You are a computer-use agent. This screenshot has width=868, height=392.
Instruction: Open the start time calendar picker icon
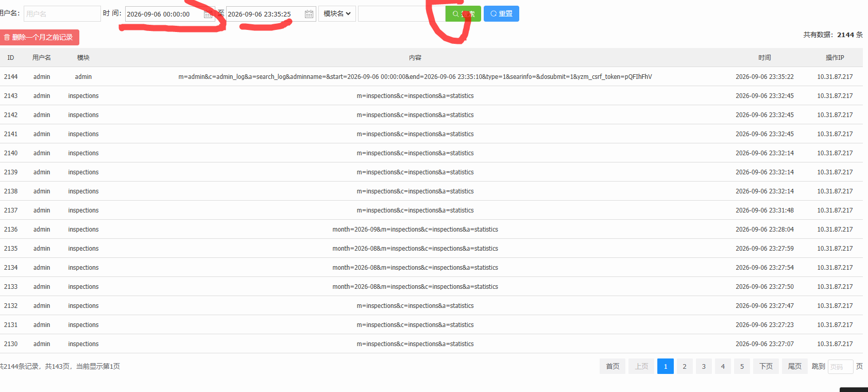point(208,14)
